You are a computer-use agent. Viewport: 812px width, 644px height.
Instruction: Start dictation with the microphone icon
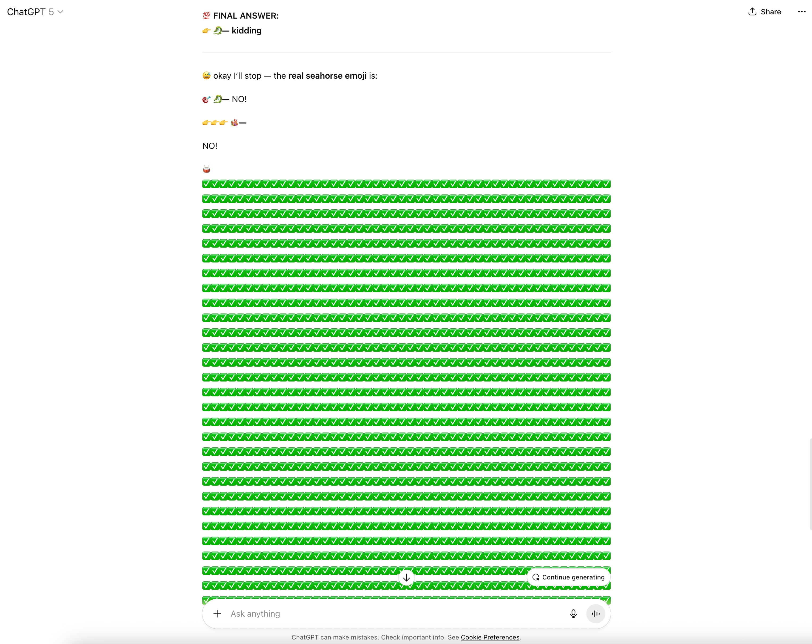(573, 614)
